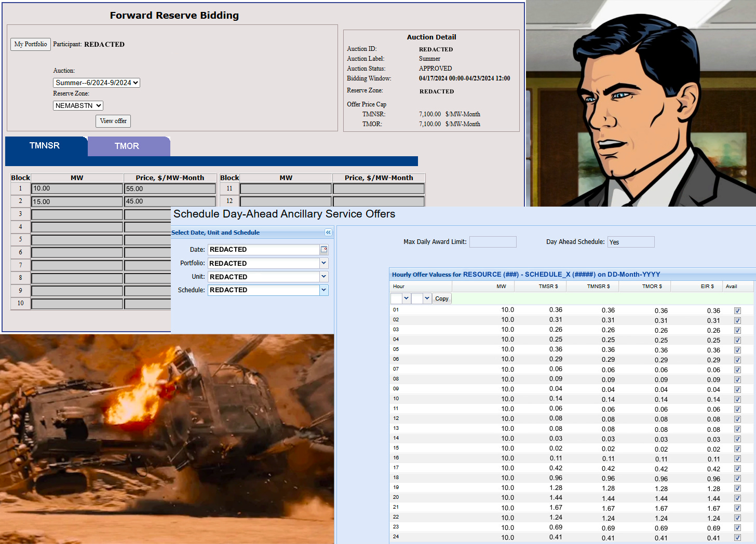
Task: Expand the Schedule dropdown arrow
Action: (x=324, y=290)
